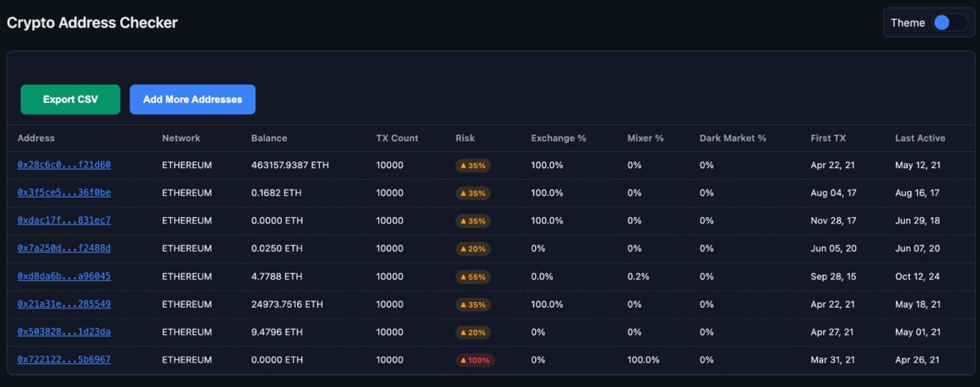Click the Balance column header

pyautogui.click(x=269, y=138)
